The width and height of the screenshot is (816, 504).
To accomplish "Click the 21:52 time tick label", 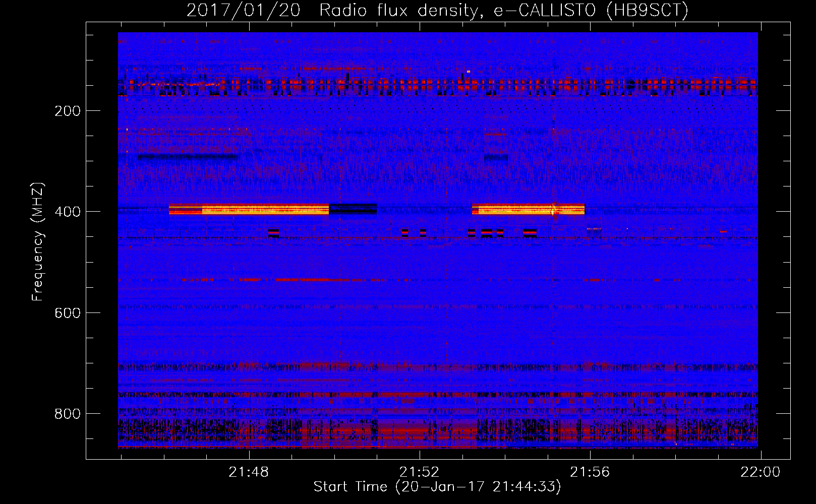I will tap(419, 472).
